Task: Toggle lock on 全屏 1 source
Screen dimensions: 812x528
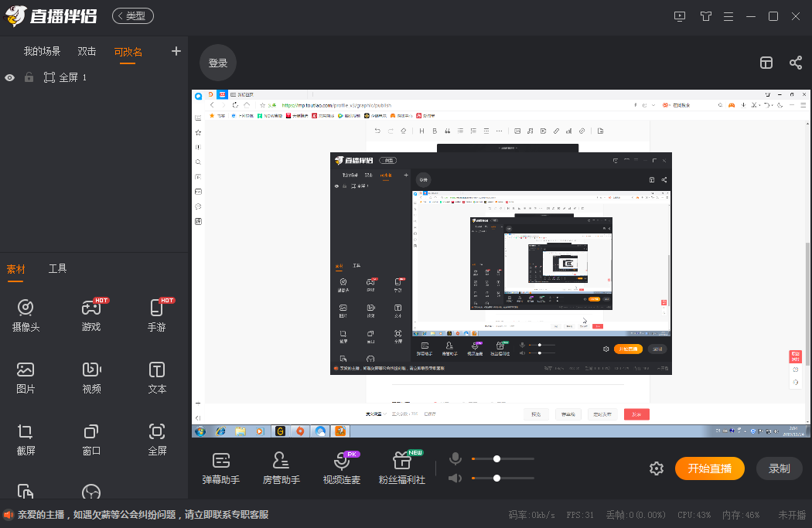Action: point(29,77)
